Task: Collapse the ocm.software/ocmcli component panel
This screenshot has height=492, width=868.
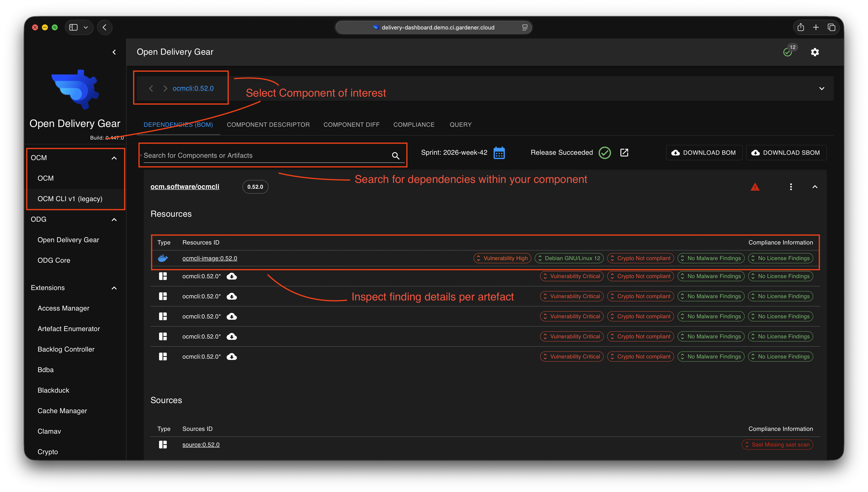Action: tap(815, 187)
